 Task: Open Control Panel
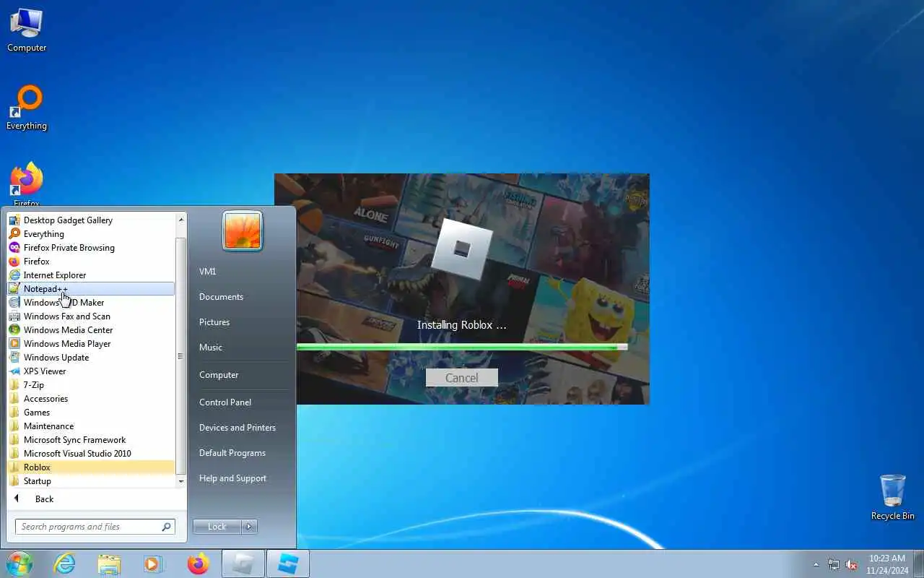(225, 402)
